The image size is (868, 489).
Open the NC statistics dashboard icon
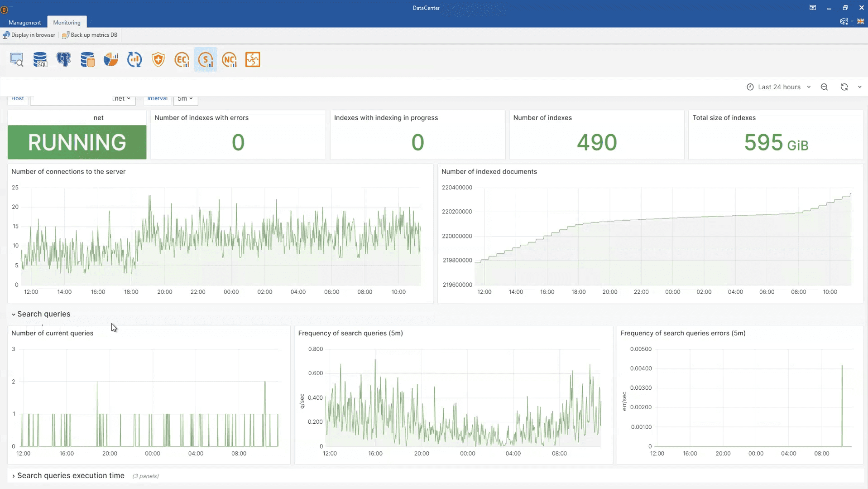[x=229, y=59]
